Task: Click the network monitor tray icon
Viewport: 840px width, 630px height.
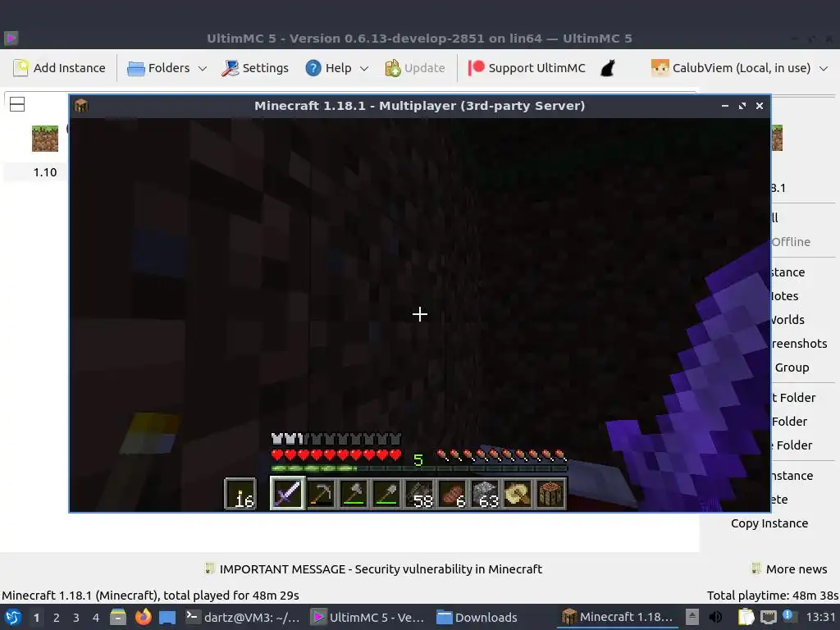Action: pos(768,617)
